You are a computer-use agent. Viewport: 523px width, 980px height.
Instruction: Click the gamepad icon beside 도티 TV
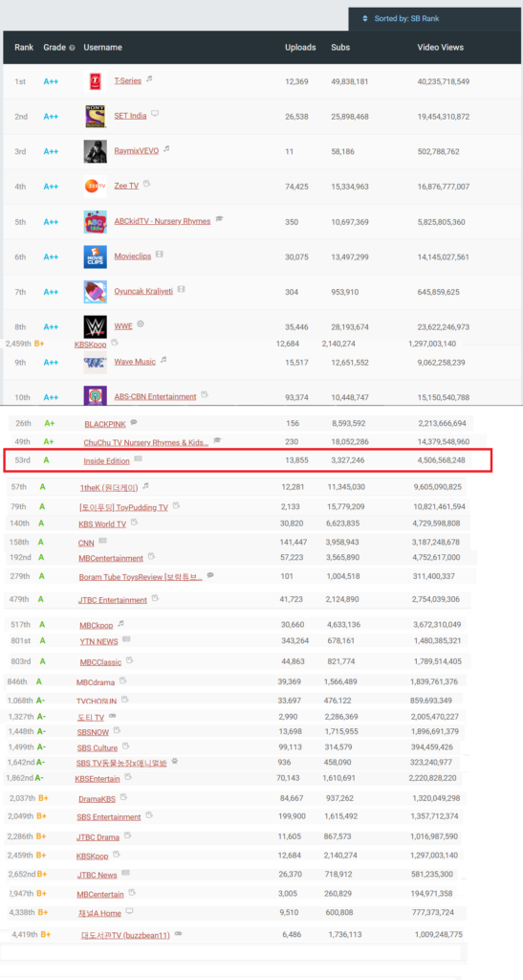pyautogui.click(x=112, y=716)
